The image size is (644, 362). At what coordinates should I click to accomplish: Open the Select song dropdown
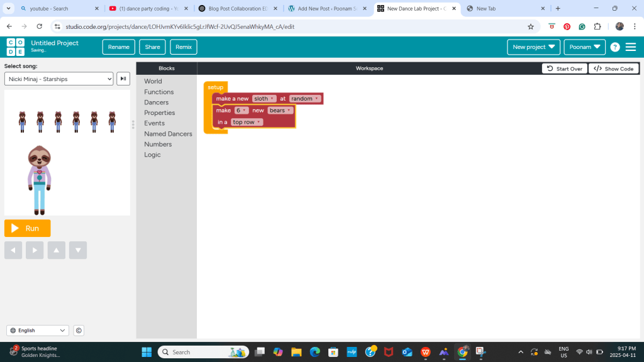[59, 79]
